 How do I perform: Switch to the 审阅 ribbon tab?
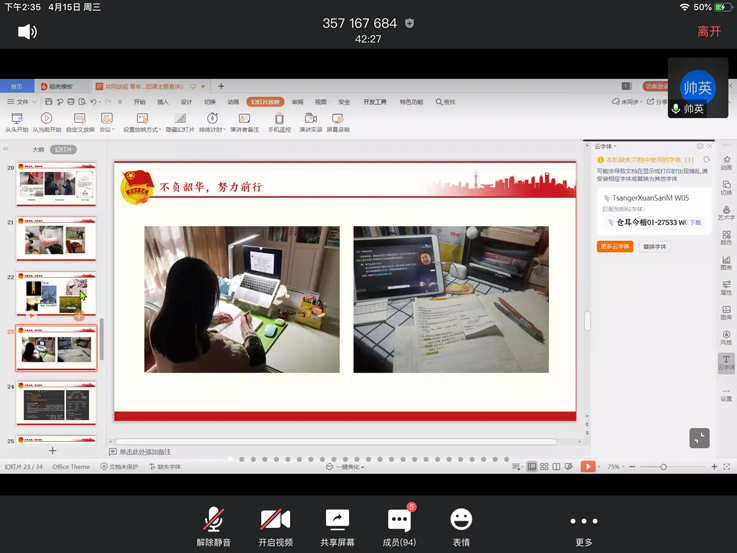[x=297, y=102]
